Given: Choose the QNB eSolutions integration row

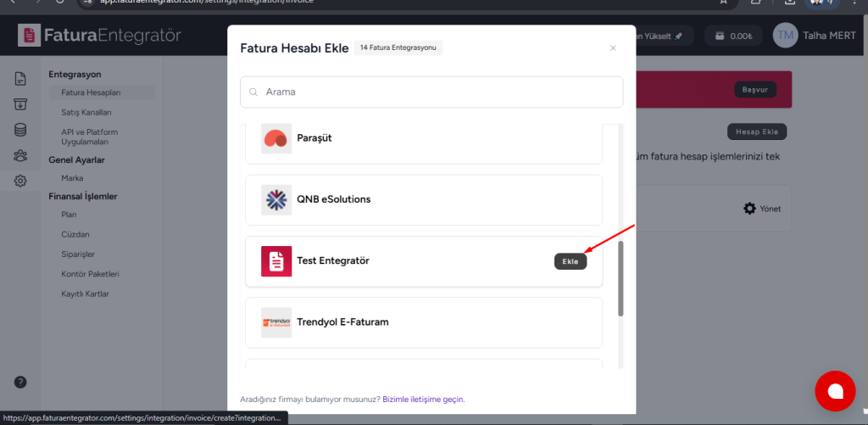Looking at the screenshot, I should coord(424,199).
